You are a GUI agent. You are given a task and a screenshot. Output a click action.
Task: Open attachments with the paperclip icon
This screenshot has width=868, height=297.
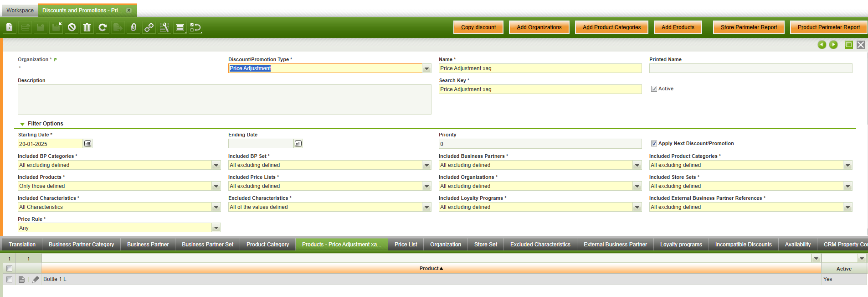(x=133, y=27)
